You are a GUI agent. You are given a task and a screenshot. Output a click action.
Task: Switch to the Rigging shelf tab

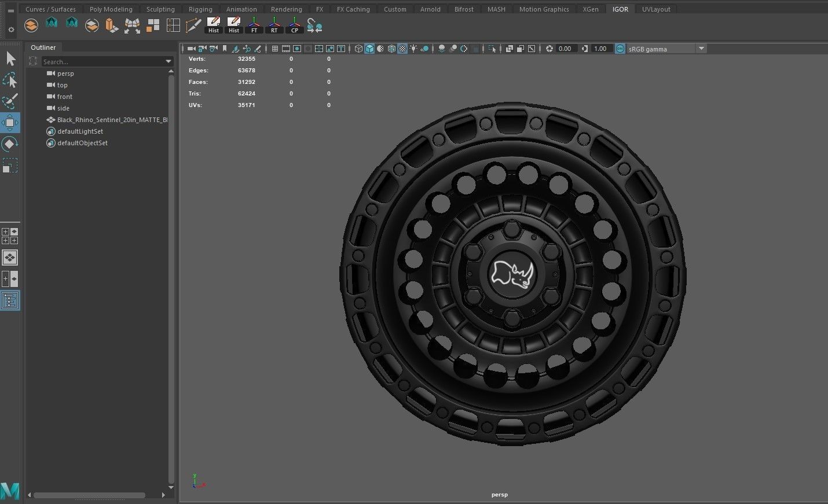tap(200, 9)
